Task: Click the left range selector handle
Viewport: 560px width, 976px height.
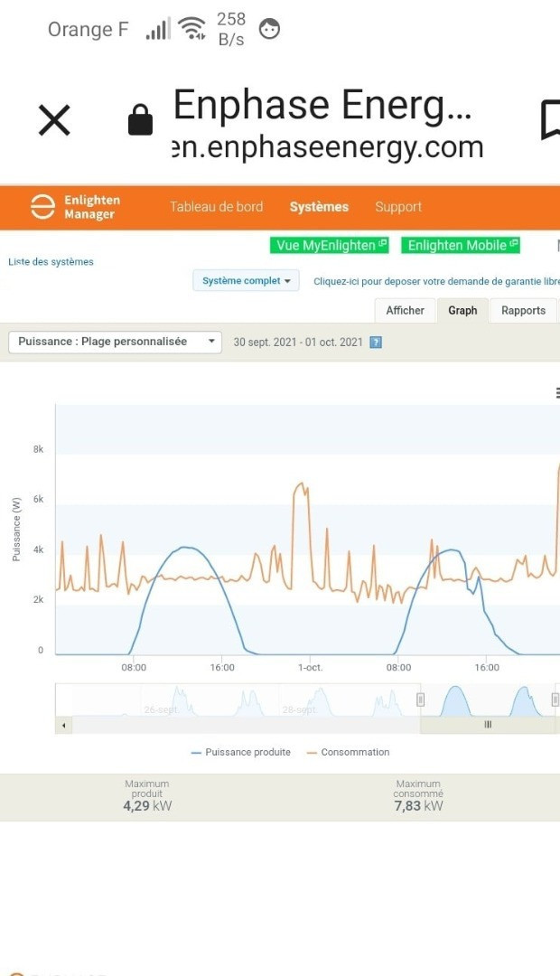Action: (420, 699)
